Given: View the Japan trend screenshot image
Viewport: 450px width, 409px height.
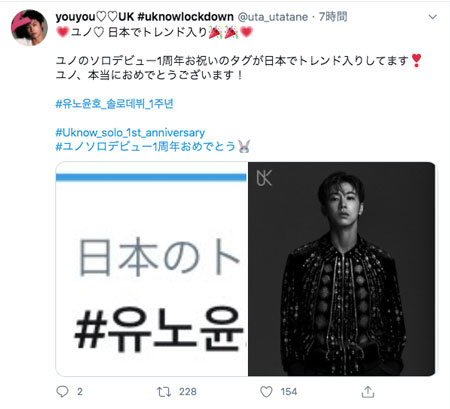Looking at the screenshot, I should (152, 269).
